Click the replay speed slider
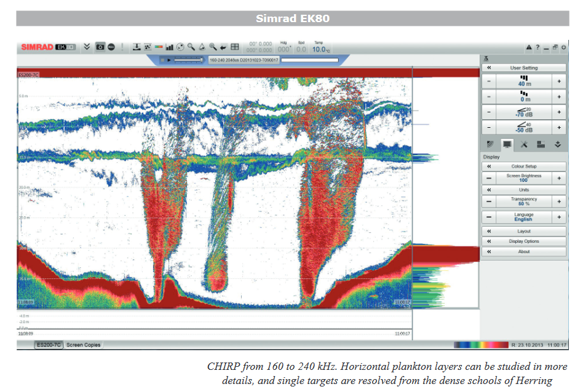The width and height of the screenshot is (583, 392). (189, 60)
